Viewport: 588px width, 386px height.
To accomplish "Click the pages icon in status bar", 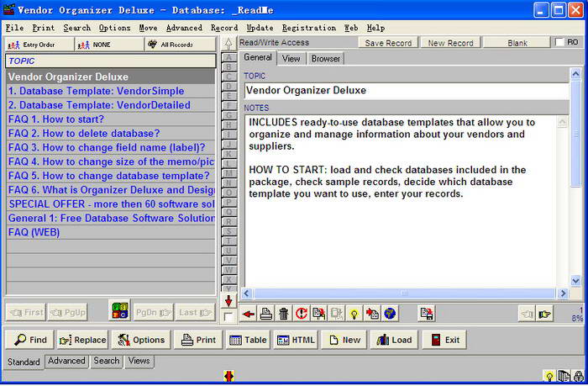I will (x=564, y=376).
